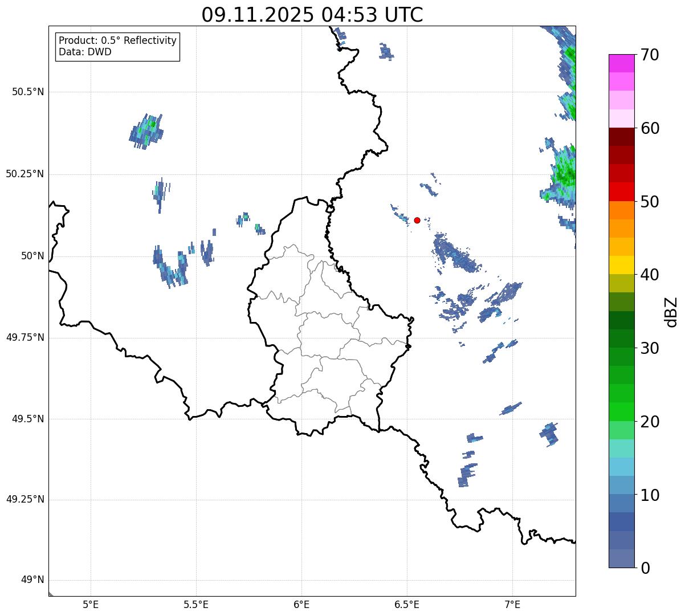Click the 7°E longitude axis label

(512, 604)
